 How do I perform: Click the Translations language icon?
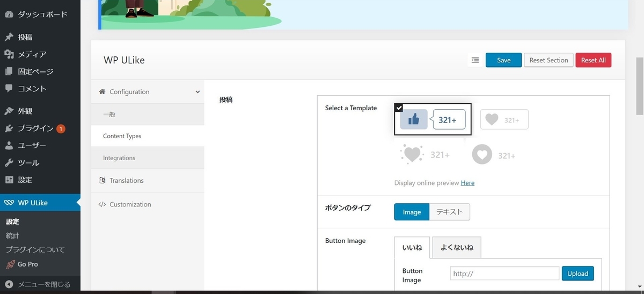(102, 181)
